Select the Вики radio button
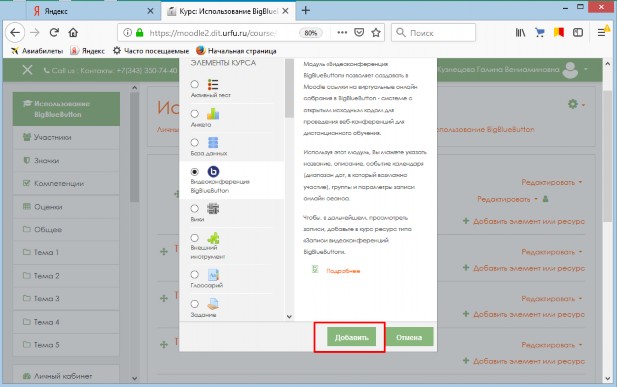Viewport: 617px width, 387px height. 194,209
